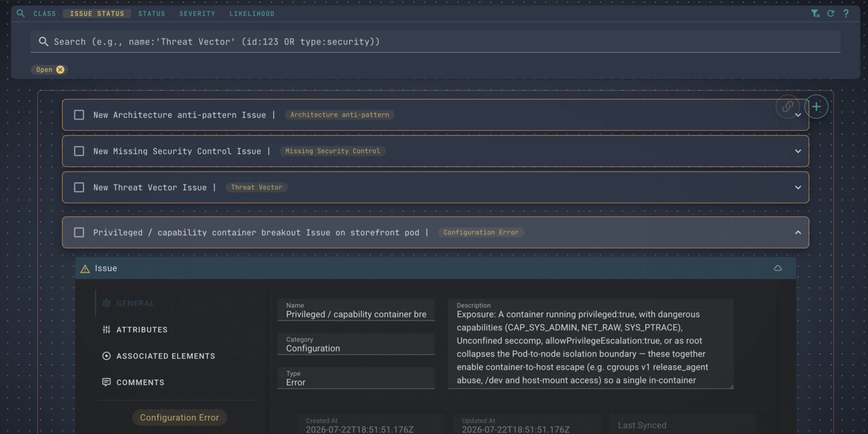The image size is (868, 434).
Task: Edit the Category field
Action: coord(356,344)
